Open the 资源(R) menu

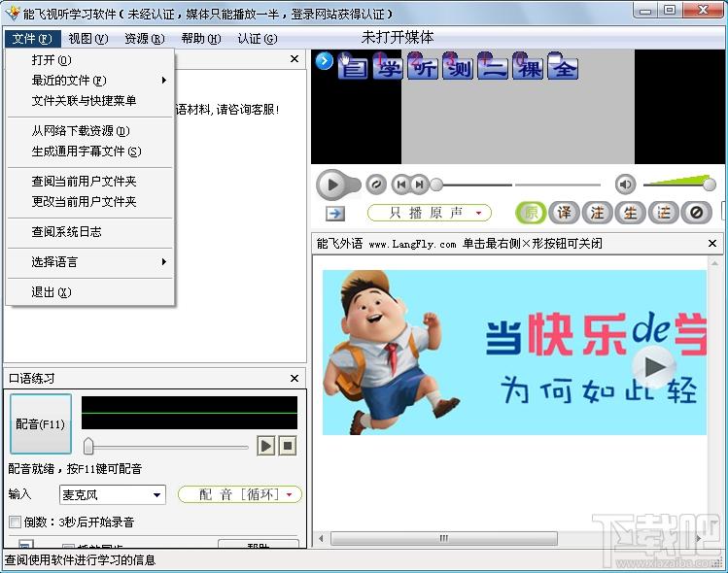point(145,39)
